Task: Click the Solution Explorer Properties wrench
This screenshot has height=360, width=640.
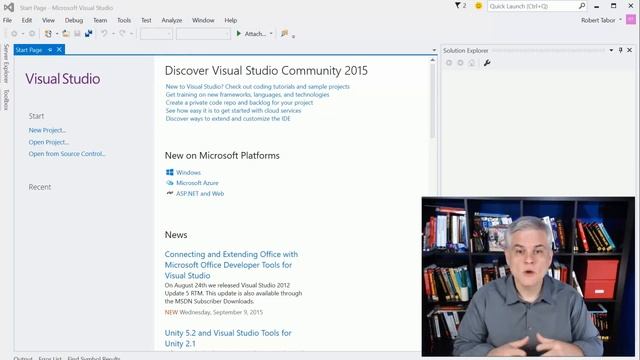Action: (x=487, y=63)
